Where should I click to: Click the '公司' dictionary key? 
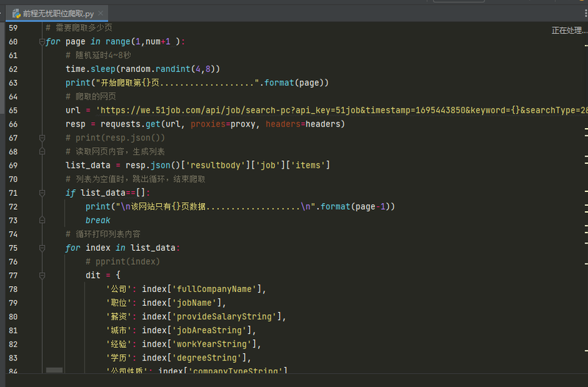click(118, 289)
